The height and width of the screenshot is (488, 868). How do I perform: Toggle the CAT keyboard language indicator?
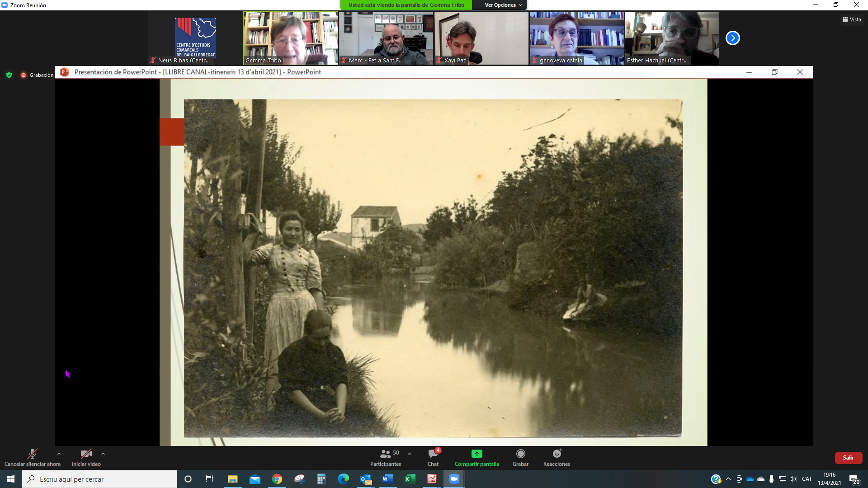[x=807, y=479]
